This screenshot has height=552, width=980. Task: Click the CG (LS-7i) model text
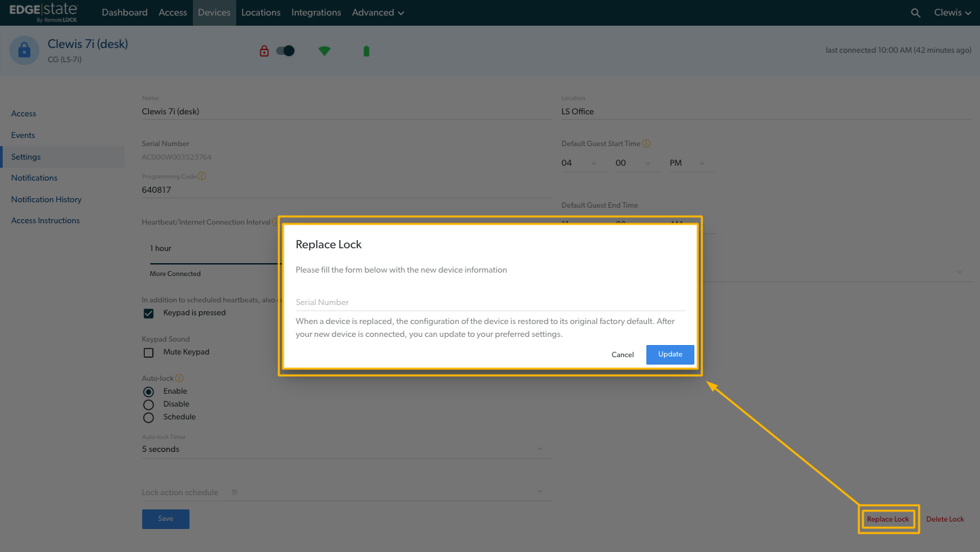(65, 60)
